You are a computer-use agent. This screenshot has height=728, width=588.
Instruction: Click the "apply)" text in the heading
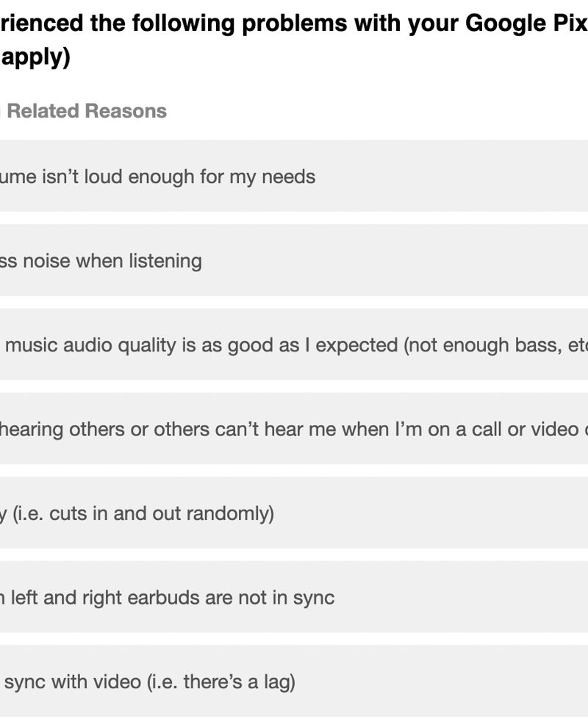coord(35,58)
